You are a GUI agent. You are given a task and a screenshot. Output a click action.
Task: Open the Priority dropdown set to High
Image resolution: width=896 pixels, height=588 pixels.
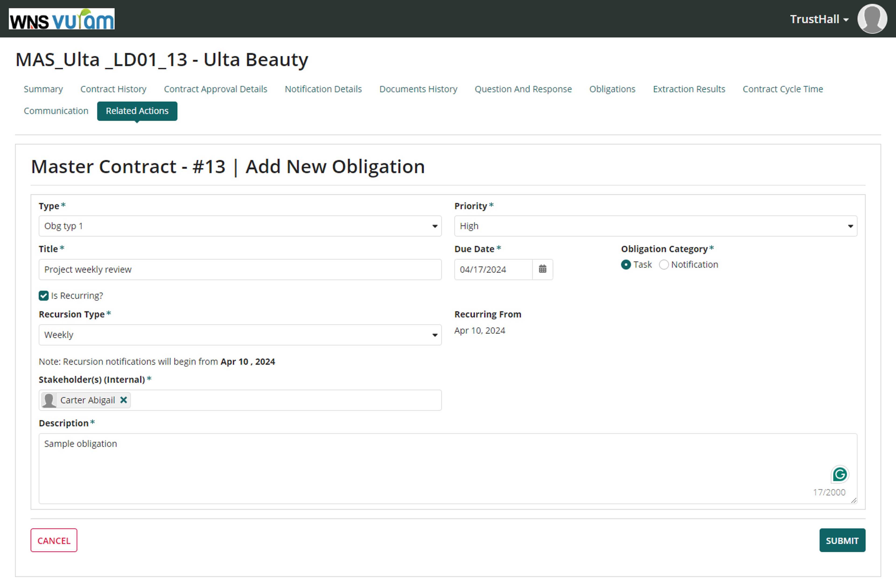(655, 226)
